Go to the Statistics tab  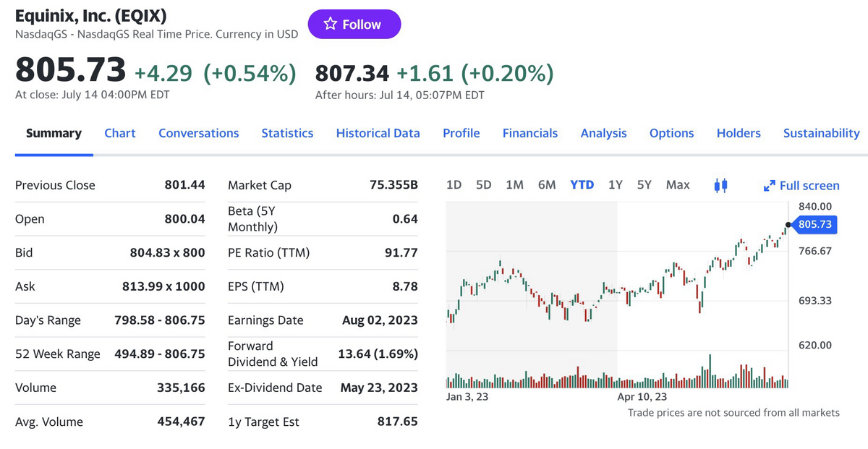pos(287,133)
